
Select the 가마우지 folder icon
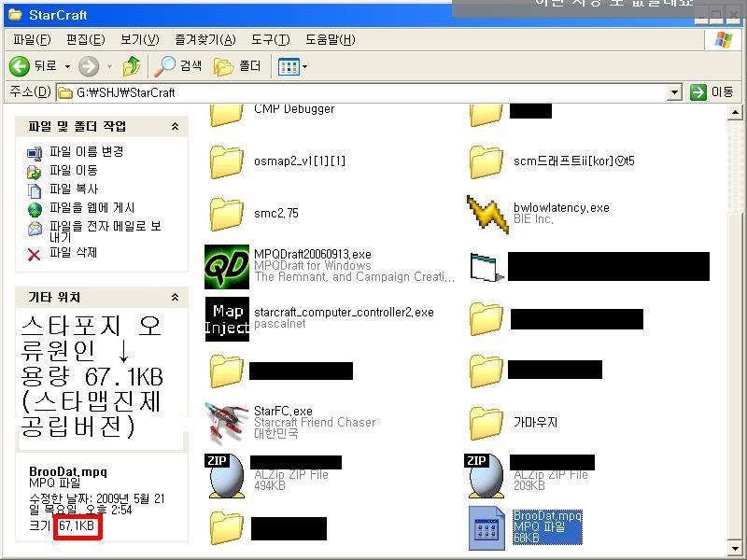[x=486, y=424]
